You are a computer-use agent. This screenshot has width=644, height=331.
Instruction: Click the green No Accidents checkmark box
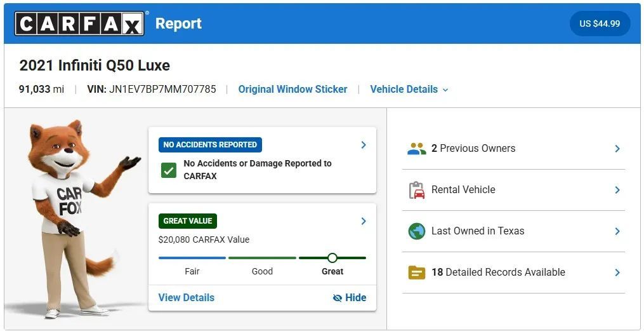169,170
